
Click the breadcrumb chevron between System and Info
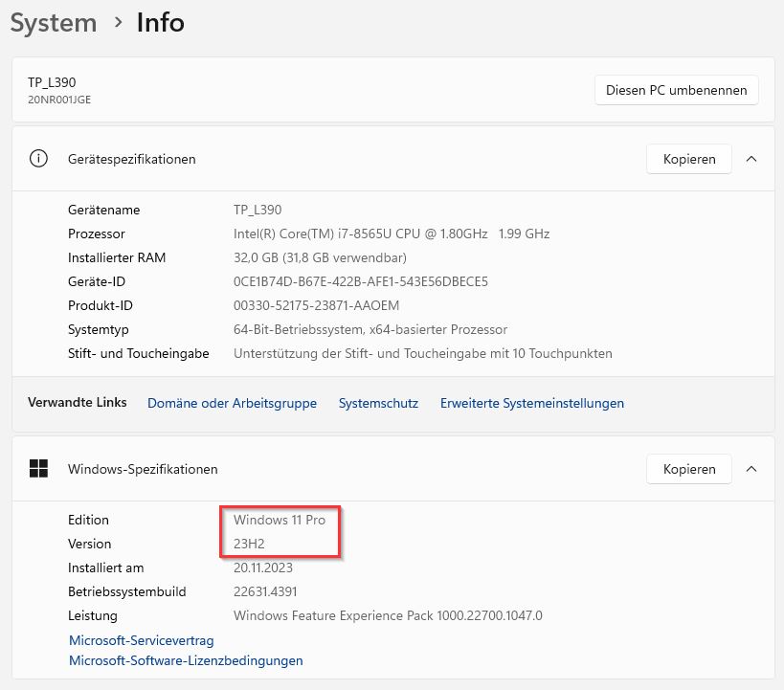[118, 22]
